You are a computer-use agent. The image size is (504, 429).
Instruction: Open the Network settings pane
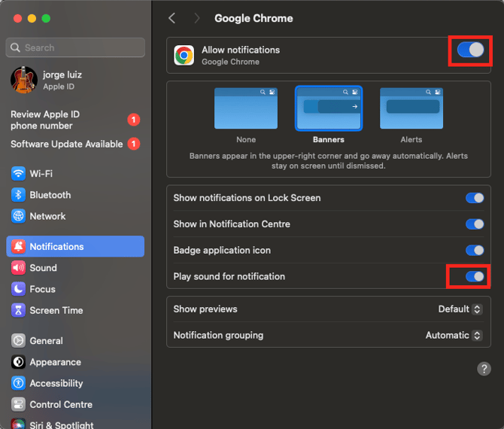tap(75, 216)
